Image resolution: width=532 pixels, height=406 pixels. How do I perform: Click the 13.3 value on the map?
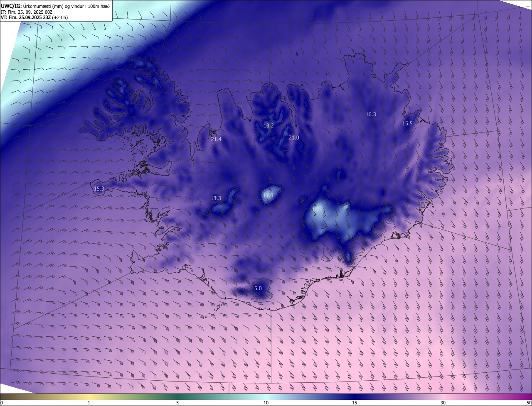click(216, 198)
